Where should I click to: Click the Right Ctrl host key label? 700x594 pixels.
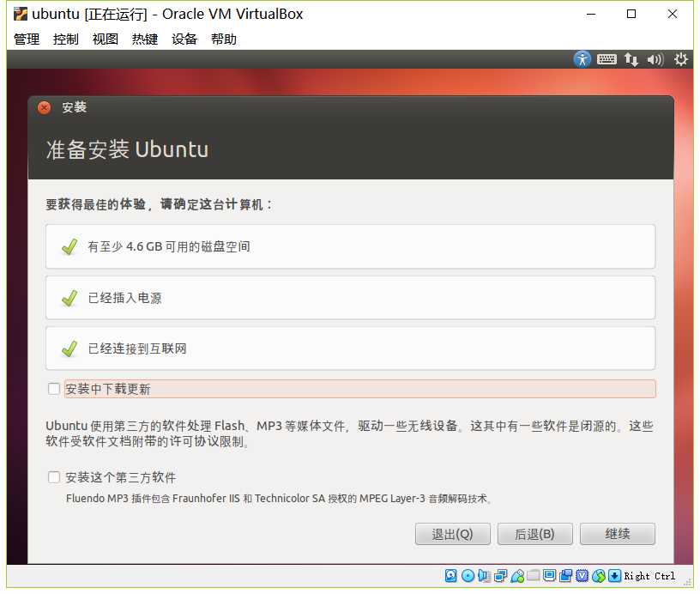point(649,576)
